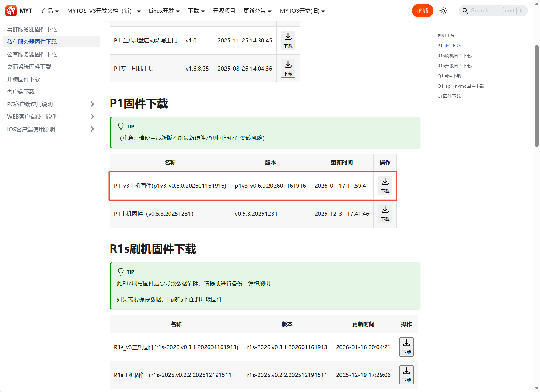
Task: Download P1主机固件 v0.5.3.20251231
Action: 385,214
